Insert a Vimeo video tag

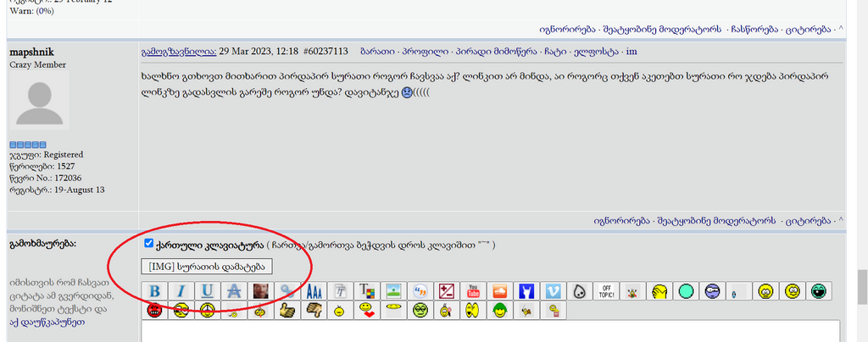pyautogui.click(x=553, y=291)
